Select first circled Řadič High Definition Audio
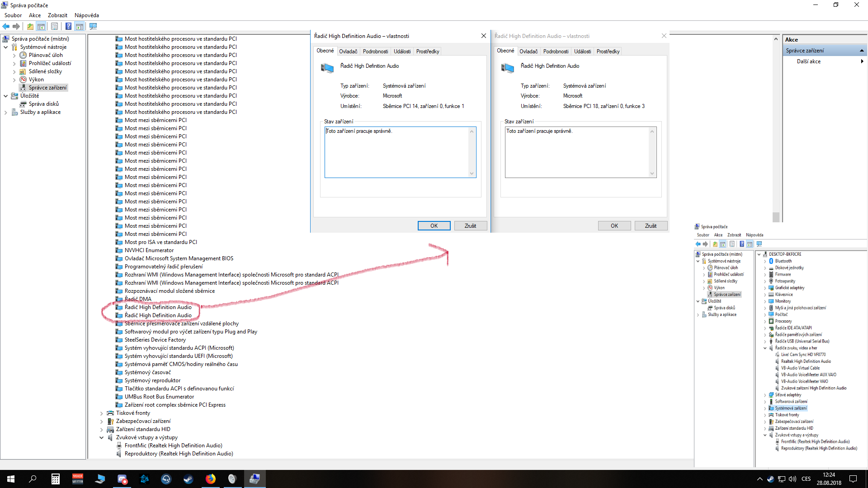Screen dimensions: 868x488 tap(158, 307)
